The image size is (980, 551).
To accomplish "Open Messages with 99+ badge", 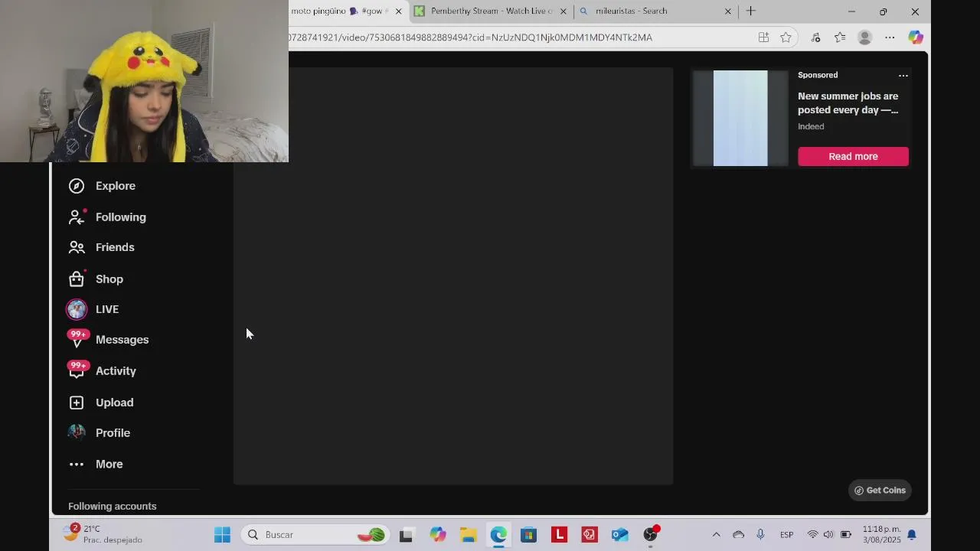I will (x=108, y=340).
